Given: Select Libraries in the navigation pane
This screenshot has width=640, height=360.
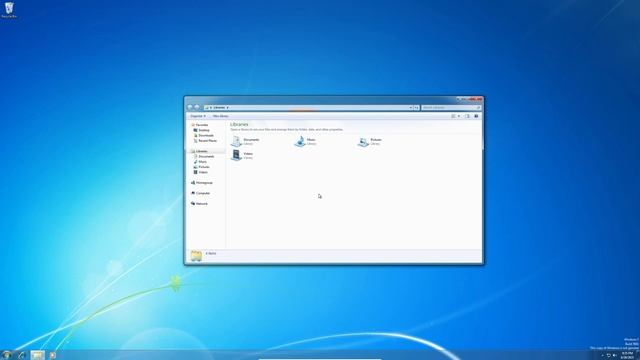Looking at the screenshot, I should (201, 151).
